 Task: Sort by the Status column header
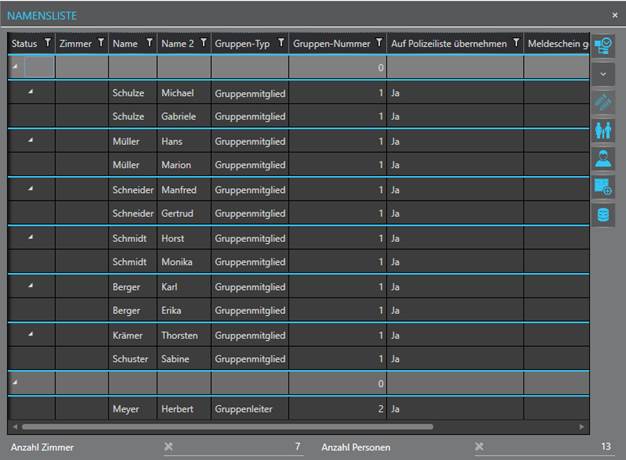pyautogui.click(x=23, y=43)
